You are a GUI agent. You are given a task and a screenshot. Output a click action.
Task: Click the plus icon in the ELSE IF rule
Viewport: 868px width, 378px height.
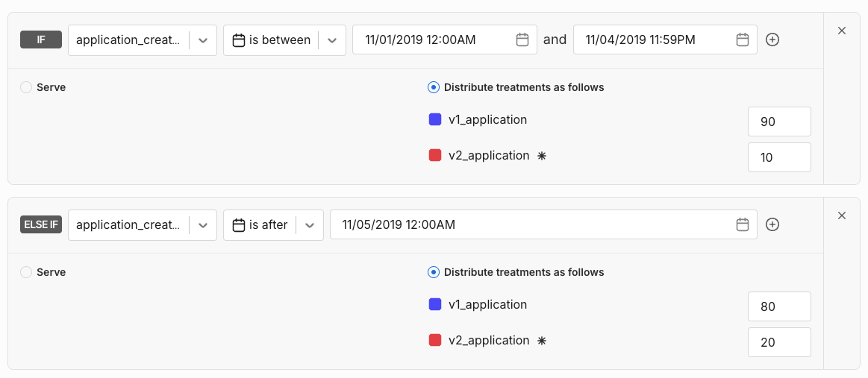coord(772,225)
